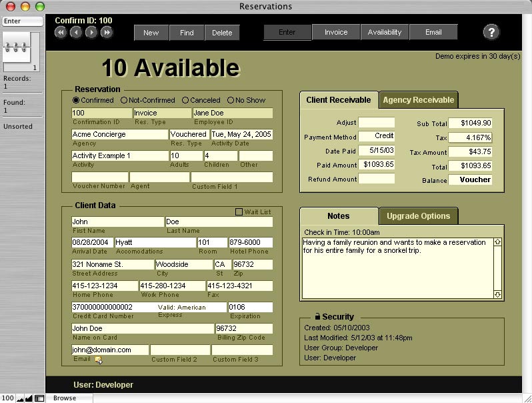Go to the next record
532x403 pixels.
[x=91, y=32]
